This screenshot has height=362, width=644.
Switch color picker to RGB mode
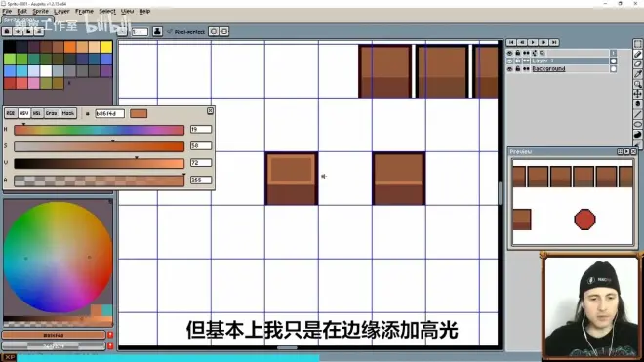click(11, 113)
